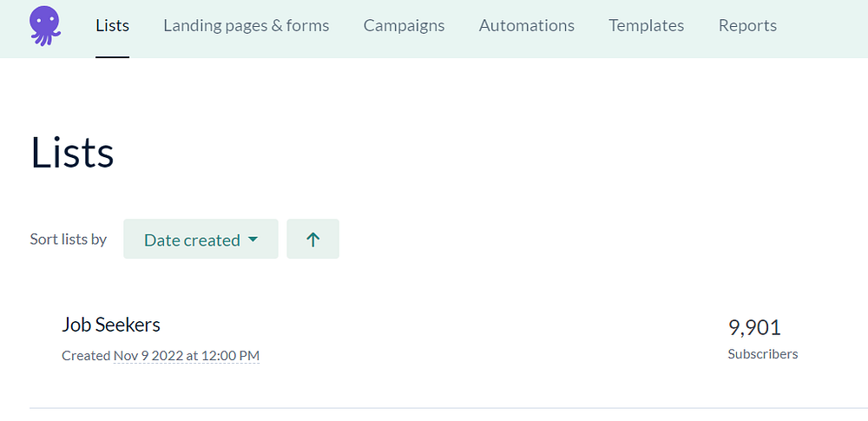Click the Nov 9 2022 creation timestamp
Image resolution: width=868 pixels, height=421 pixels.
pos(186,356)
